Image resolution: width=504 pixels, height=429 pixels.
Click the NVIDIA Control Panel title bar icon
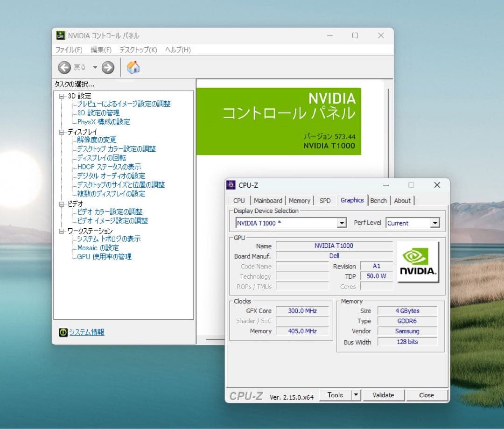[60, 35]
